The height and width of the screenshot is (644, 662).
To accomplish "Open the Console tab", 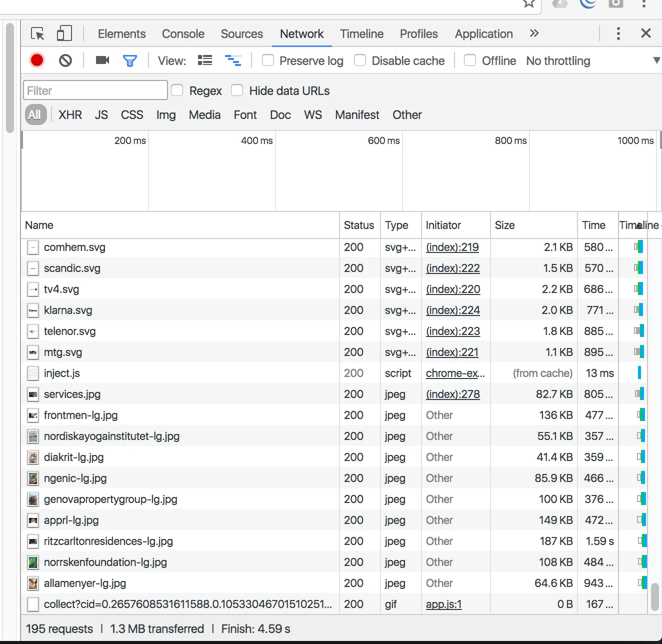I will pos(183,33).
